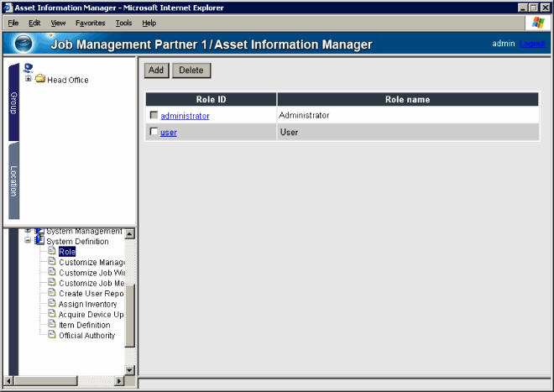554x392 pixels.
Task: Open the Favorites menu
Action: click(91, 23)
